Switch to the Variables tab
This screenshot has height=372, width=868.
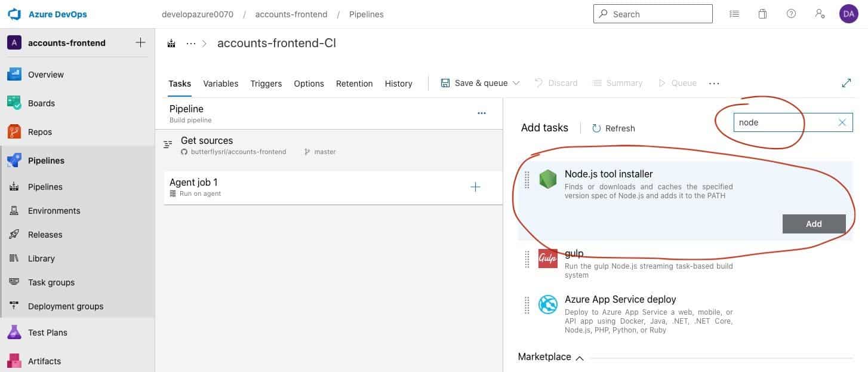click(x=220, y=84)
